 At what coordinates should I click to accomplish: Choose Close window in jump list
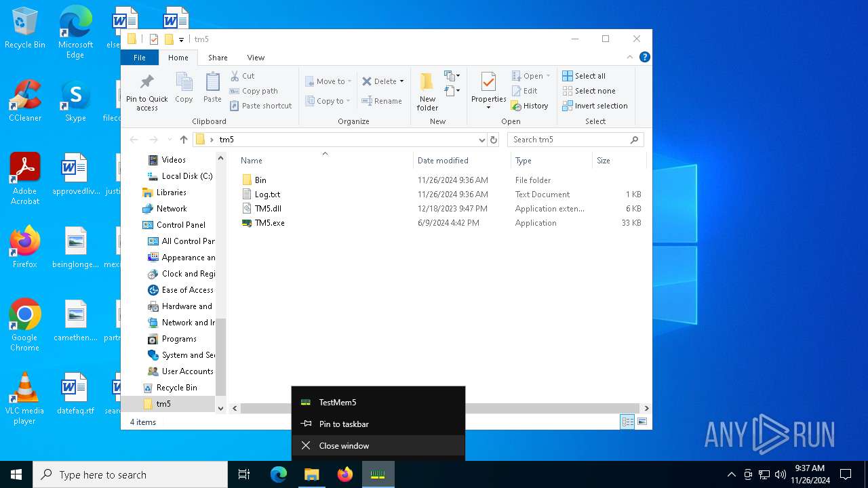pos(378,446)
